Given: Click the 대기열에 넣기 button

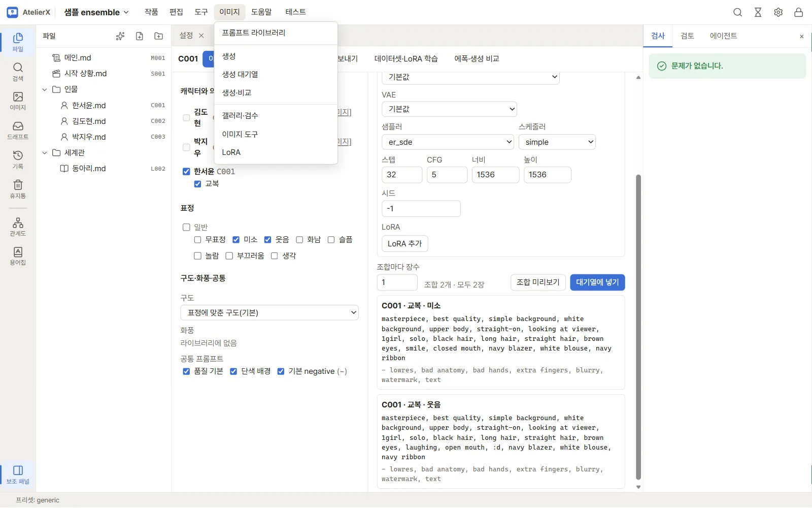Looking at the screenshot, I should click(x=597, y=282).
